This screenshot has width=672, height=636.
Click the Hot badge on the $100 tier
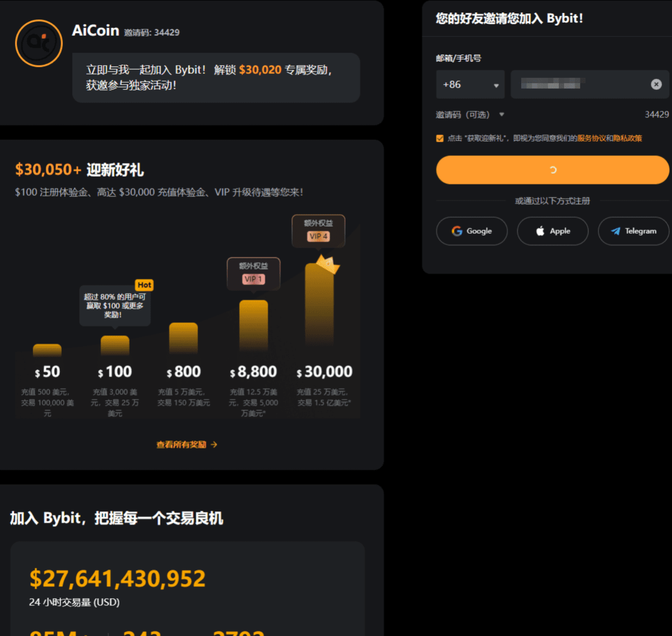coord(144,285)
